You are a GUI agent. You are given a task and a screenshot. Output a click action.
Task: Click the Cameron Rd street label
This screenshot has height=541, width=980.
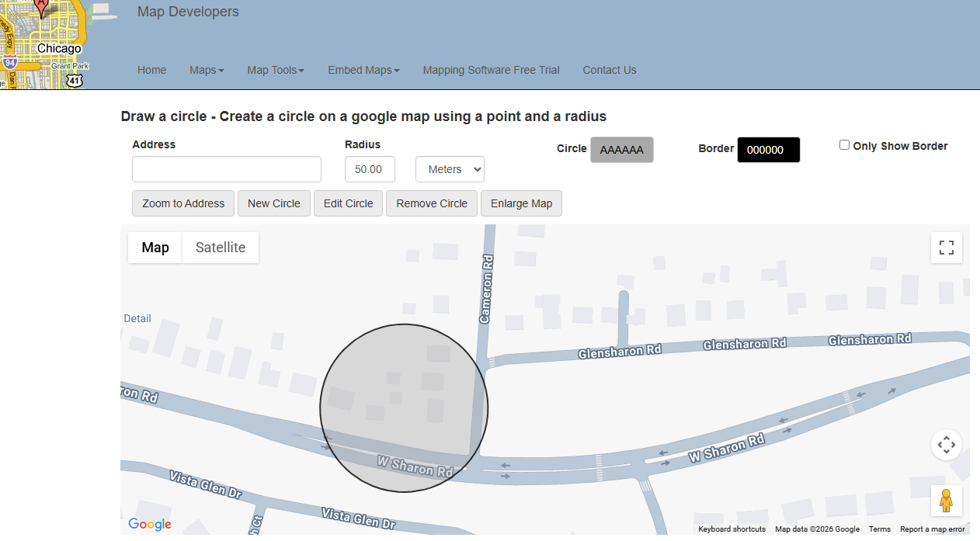coord(486,289)
